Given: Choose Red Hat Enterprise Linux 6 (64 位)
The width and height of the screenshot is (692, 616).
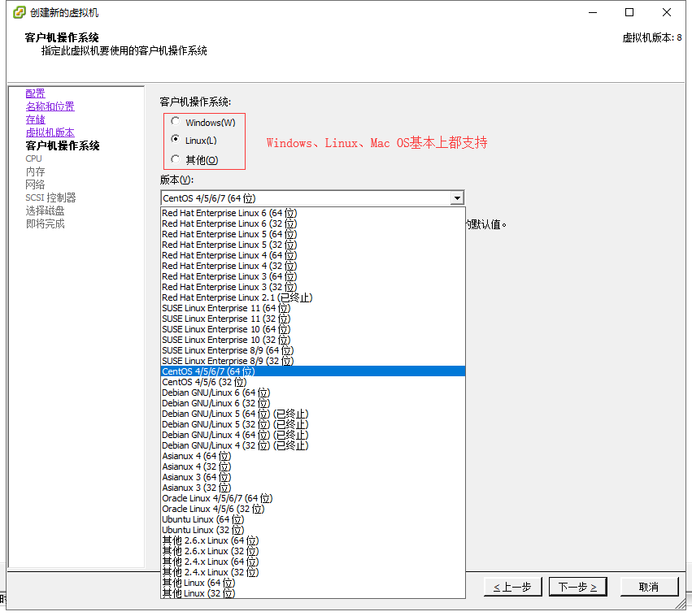Looking at the screenshot, I should [313, 213].
